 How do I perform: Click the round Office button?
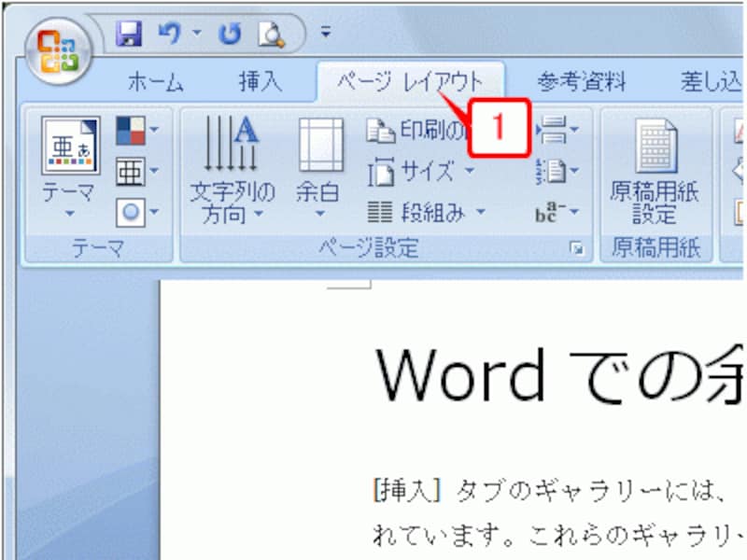point(58,51)
